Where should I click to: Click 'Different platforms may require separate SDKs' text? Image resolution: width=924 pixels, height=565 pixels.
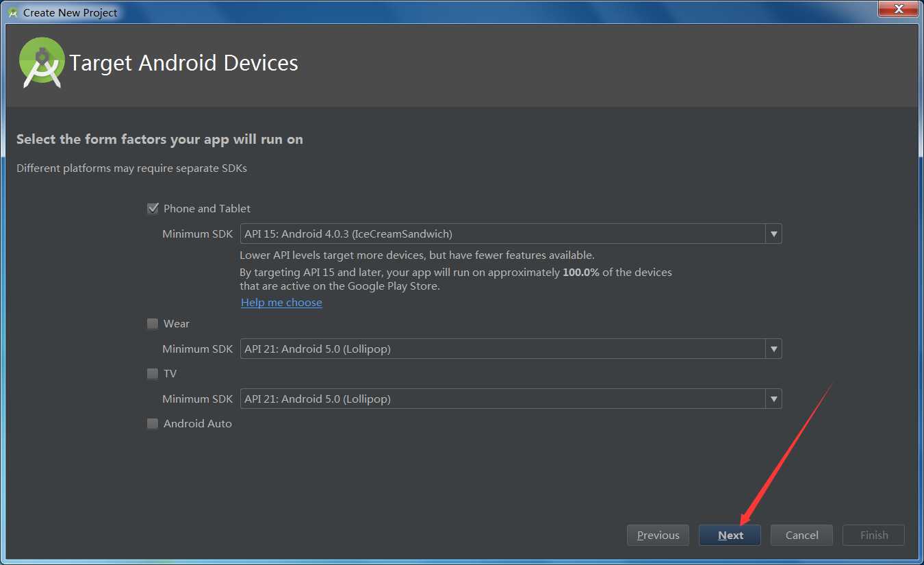pyautogui.click(x=131, y=168)
